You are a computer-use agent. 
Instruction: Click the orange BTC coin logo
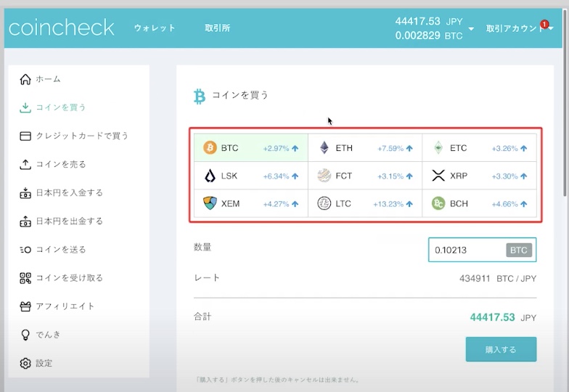click(x=210, y=148)
